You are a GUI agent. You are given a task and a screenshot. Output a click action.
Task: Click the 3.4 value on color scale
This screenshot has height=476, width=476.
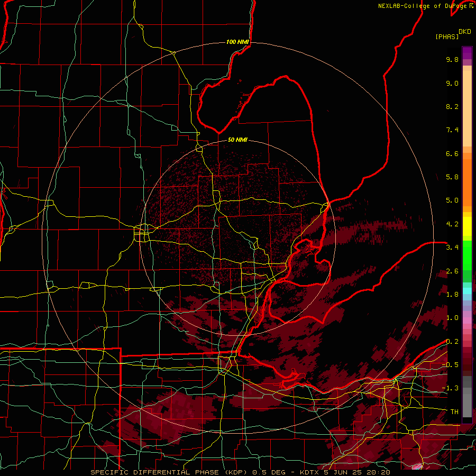452,248
